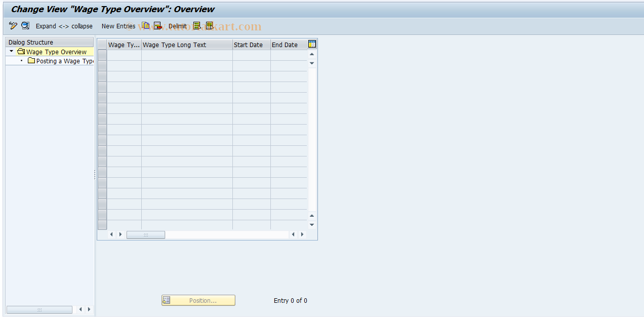Click the Entry 0 of 0 status text
The height and width of the screenshot is (317, 644).
click(291, 300)
